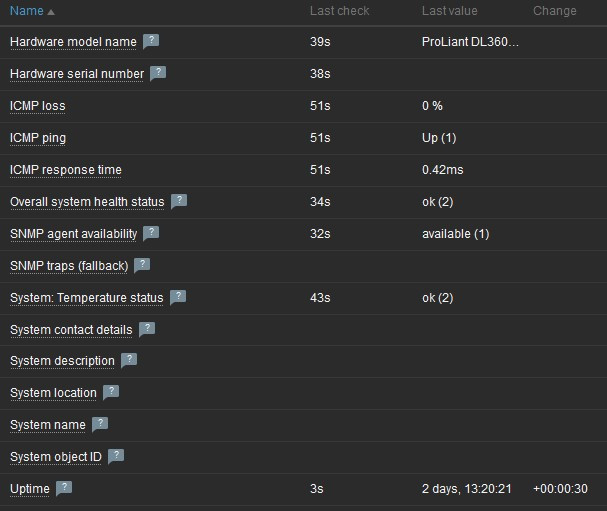Image resolution: width=607 pixels, height=511 pixels.
Task: Open the ICMP loss item
Action: (x=38, y=106)
